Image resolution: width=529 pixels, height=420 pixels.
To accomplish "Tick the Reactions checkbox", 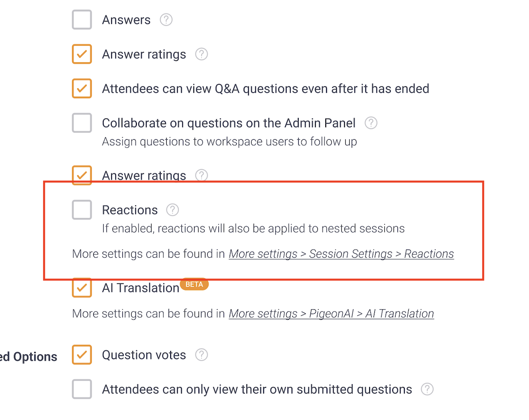I will pyautogui.click(x=82, y=210).
